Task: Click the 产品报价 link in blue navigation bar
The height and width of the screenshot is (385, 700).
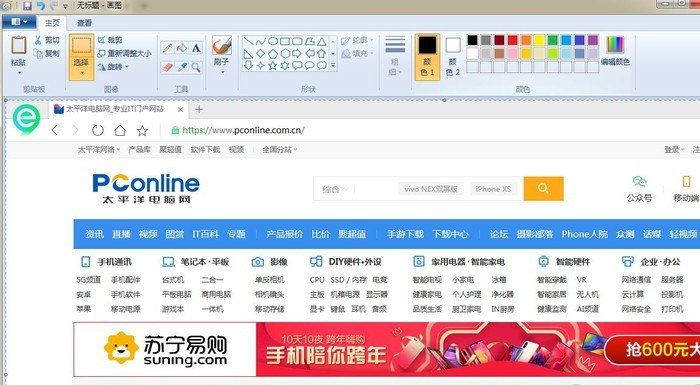Action: (284, 234)
